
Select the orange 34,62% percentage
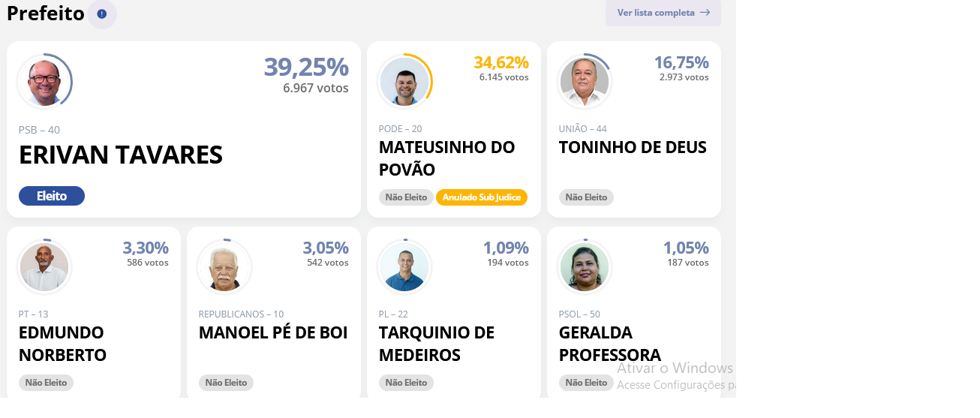(x=501, y=62)
